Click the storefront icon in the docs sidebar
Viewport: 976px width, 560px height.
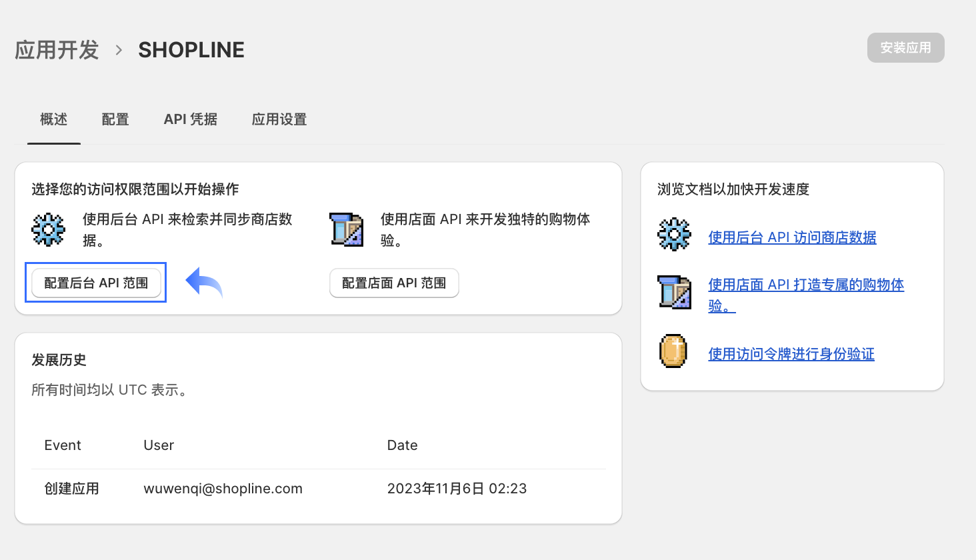673,292
